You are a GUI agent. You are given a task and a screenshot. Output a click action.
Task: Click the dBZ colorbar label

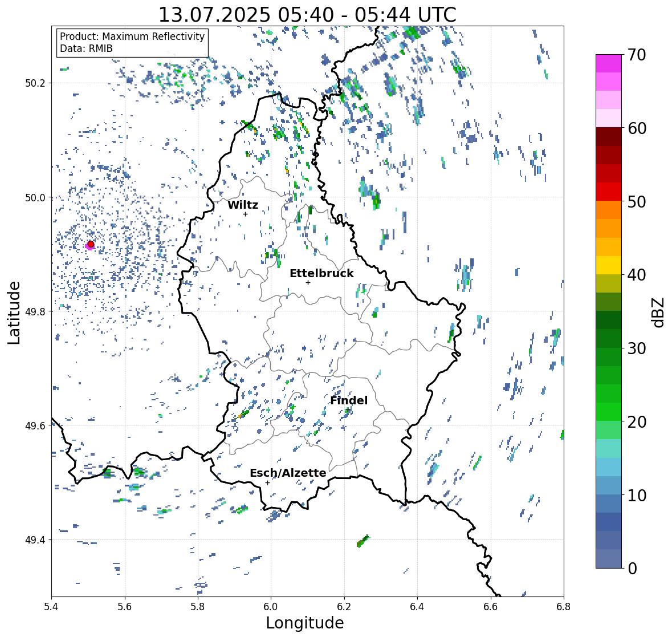pos(658,312)
